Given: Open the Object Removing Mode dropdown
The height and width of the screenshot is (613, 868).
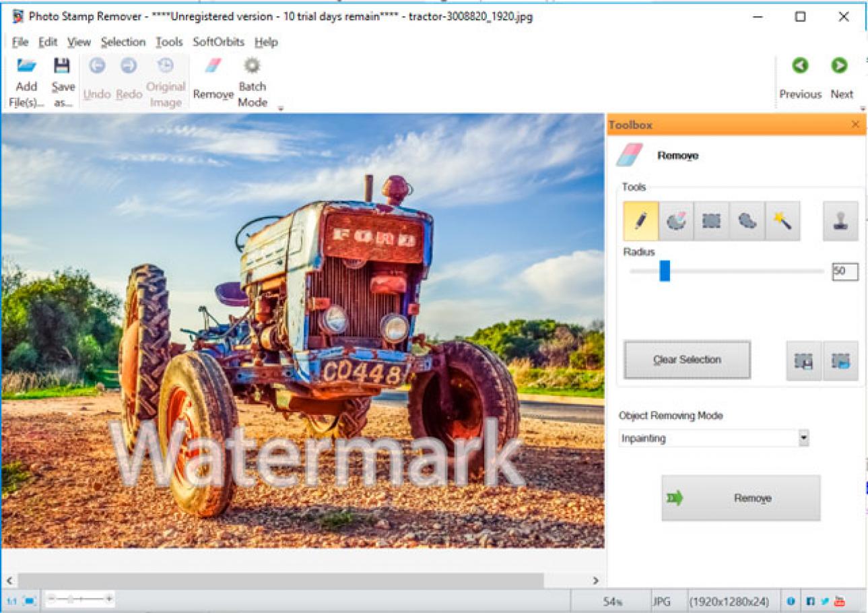Looking at the screenshot, I should tap(803, 438).
